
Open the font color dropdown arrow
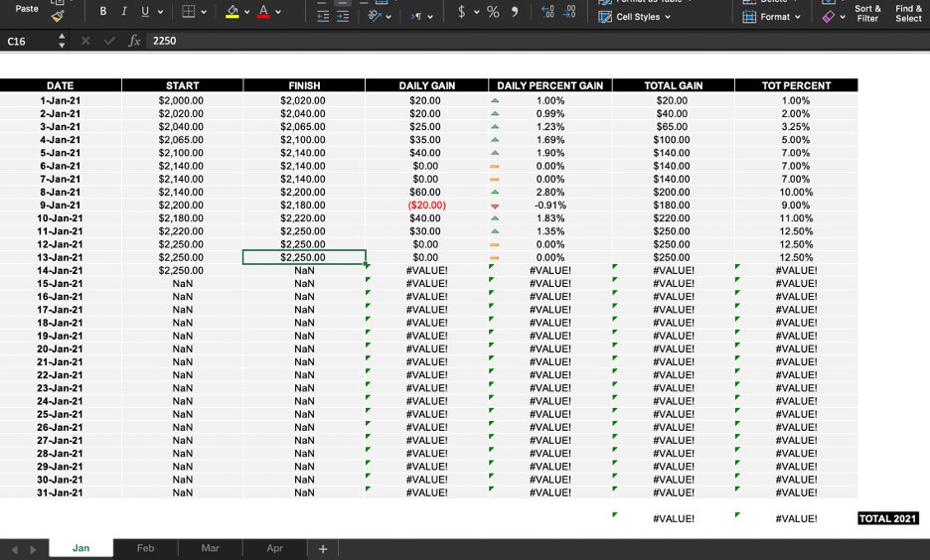[x=278, y=12]
